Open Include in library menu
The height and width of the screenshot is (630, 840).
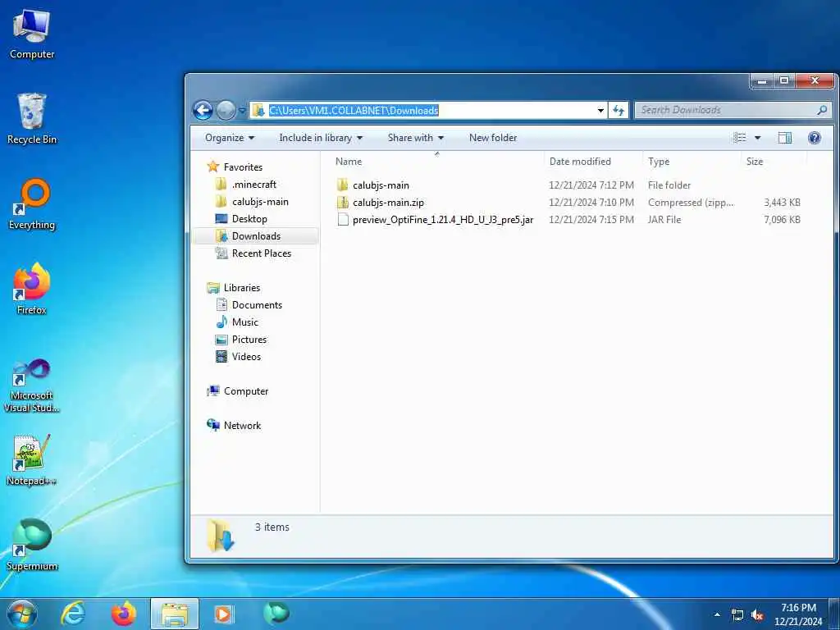[x=321, y=138]
